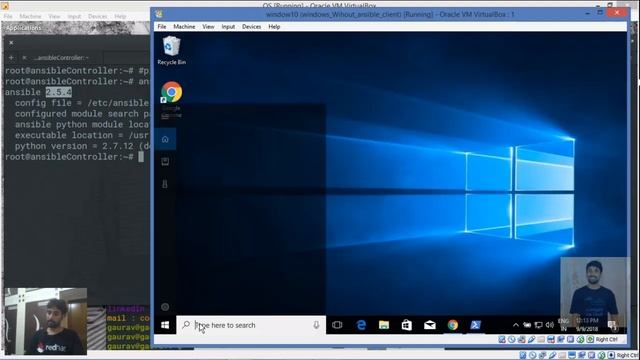Open File menu in window10 VirtualBox window
Screen dimensions: 640x360
point(162,27)
